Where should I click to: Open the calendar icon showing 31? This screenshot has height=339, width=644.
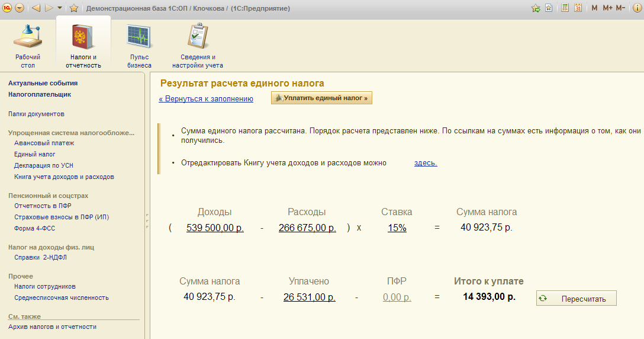coord(578,8)
